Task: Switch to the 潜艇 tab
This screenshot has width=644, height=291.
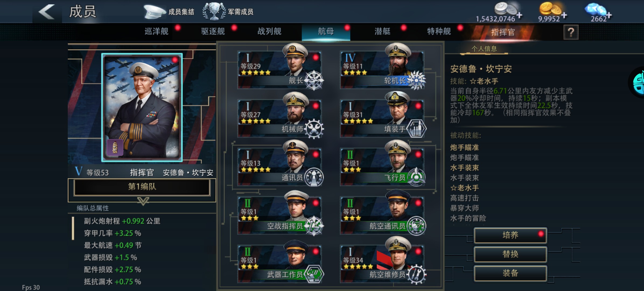Action: pos(383,32)
